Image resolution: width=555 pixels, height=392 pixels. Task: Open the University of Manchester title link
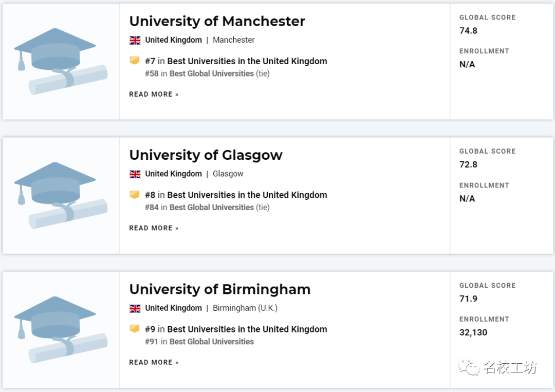tap(217, 21)
